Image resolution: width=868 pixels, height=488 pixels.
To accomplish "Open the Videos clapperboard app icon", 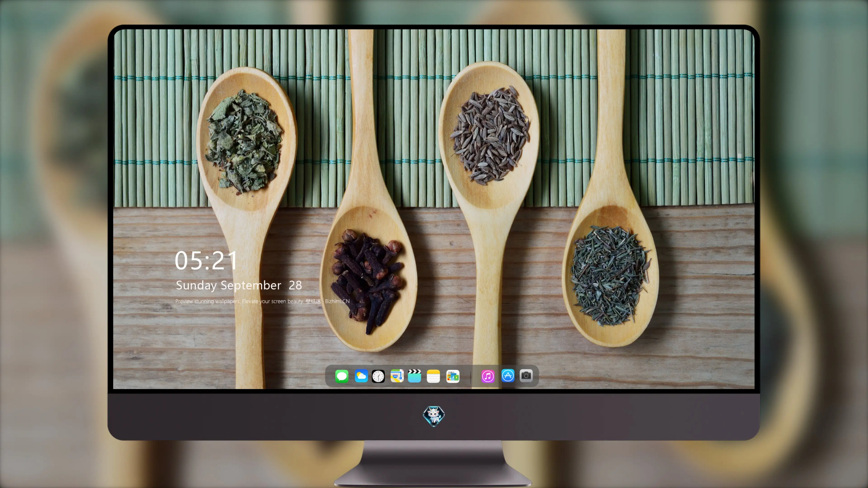I will point(415,376).
